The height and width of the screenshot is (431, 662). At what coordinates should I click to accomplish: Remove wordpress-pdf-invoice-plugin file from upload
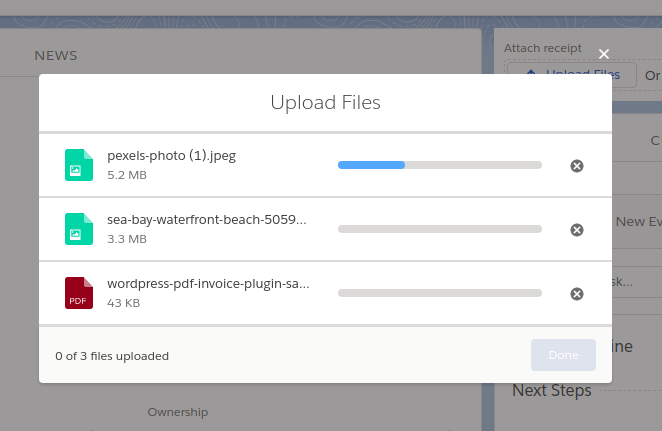tap(577, 294)
